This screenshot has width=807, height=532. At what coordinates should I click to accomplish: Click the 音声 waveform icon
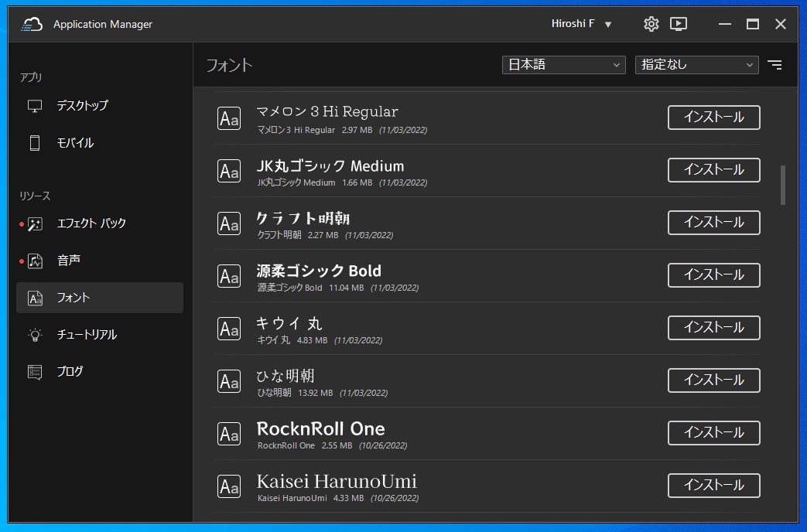coord(35,261)
